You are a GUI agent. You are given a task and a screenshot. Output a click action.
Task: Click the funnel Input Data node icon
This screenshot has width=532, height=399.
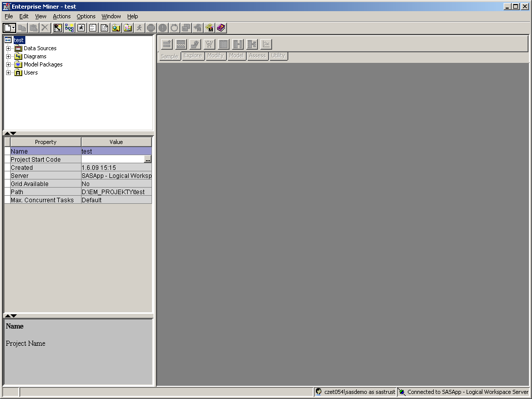tap(209, 44)
